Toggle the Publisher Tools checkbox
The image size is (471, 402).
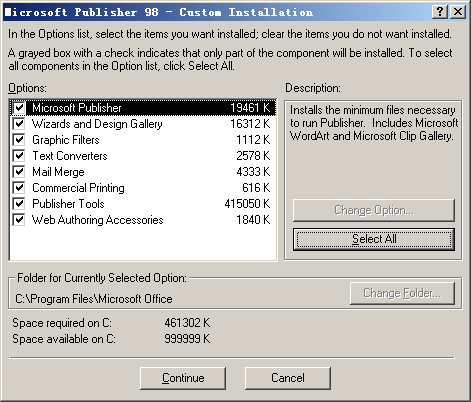click(19, 204)
